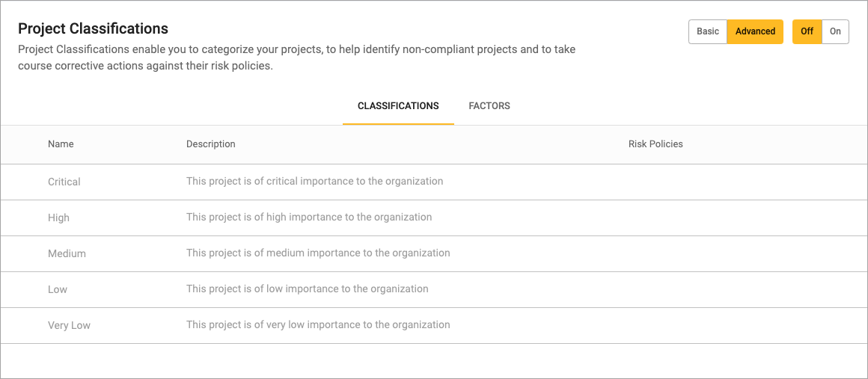
Task: Click the high importance description text
Action: 309,217
